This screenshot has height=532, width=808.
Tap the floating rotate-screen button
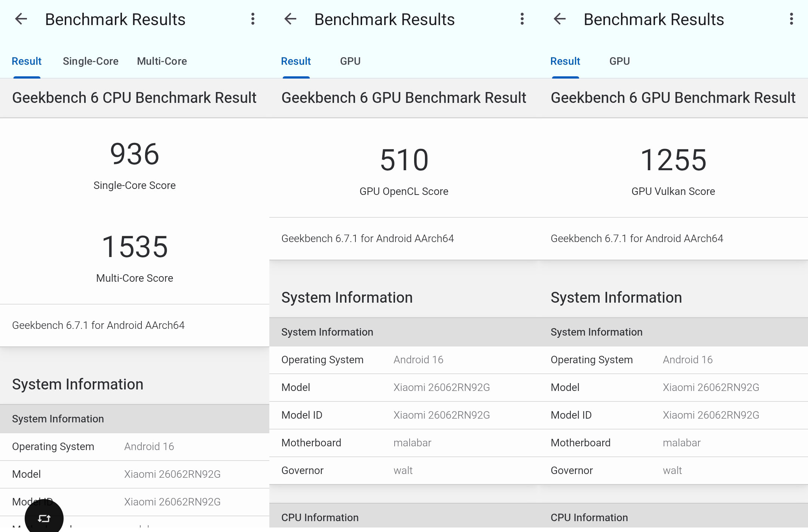[x=44, y=518]
